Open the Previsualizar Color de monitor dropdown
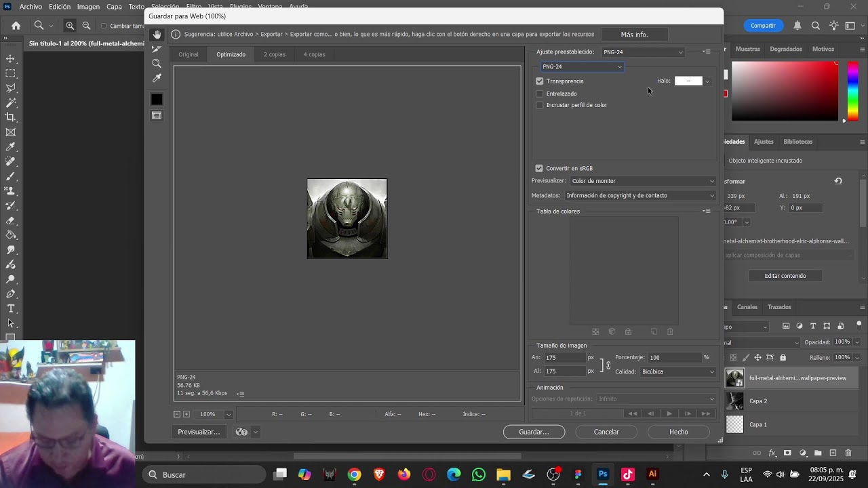 tap(642, 181)
